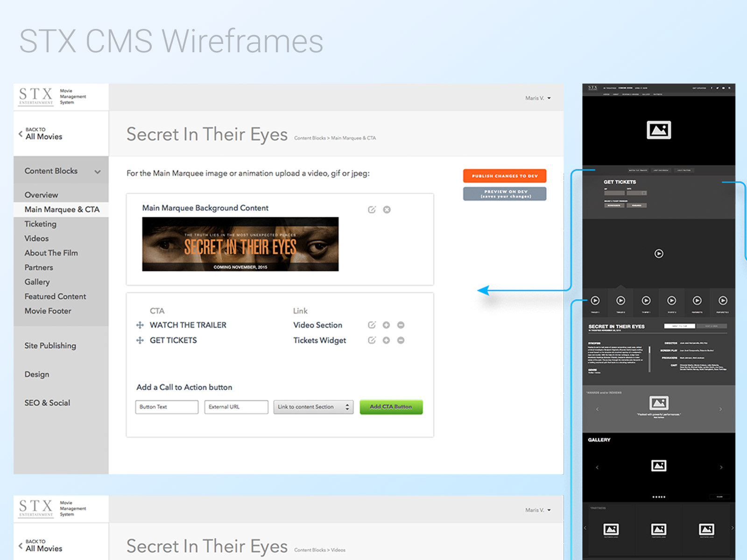This screenshot has height=560, width=747.
Task: Open Maris V. user menu on Videos page
Action: point(538,510)
